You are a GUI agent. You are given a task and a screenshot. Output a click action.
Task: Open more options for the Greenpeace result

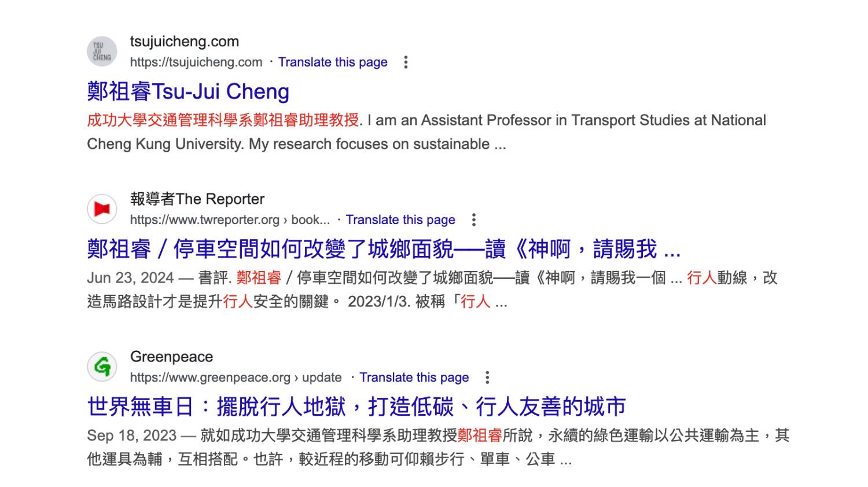coord(487,378)
